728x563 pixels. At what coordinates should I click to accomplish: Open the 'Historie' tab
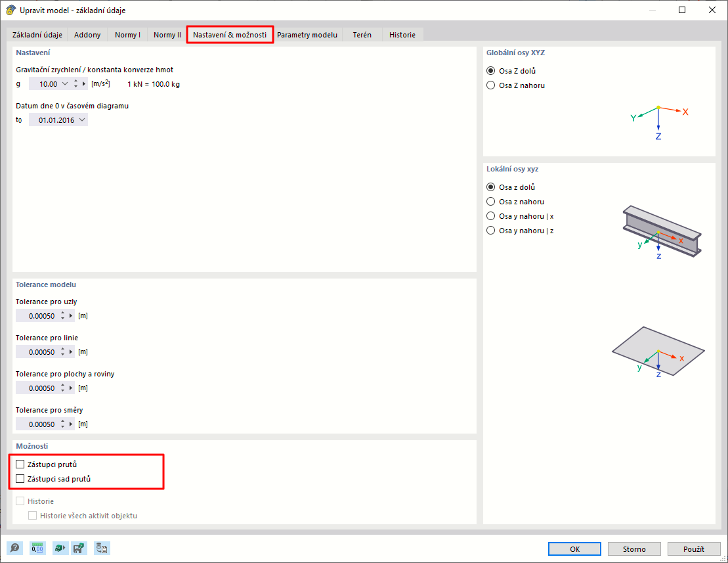[402, 35]
